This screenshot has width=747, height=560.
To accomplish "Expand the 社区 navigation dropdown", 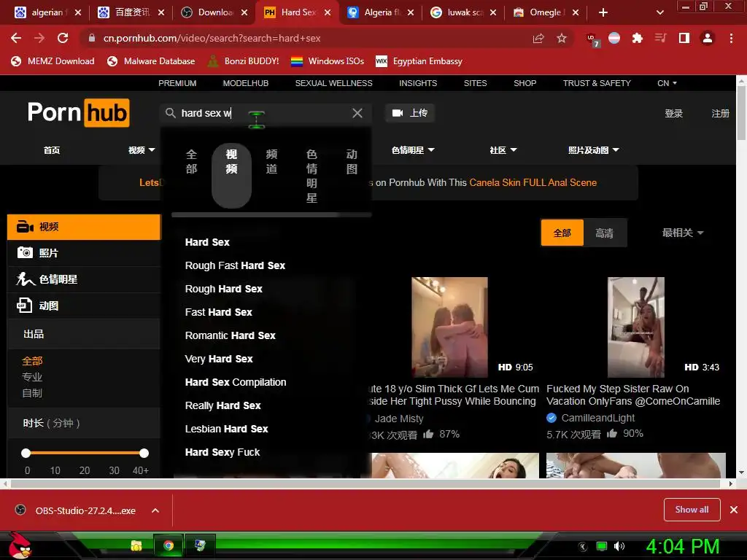I will coord(503,150).
